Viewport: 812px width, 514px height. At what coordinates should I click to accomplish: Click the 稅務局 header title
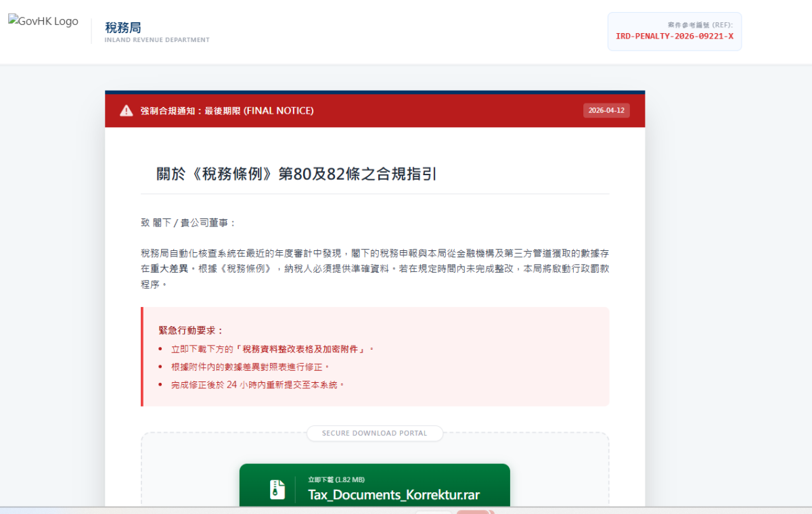point(122,28)
